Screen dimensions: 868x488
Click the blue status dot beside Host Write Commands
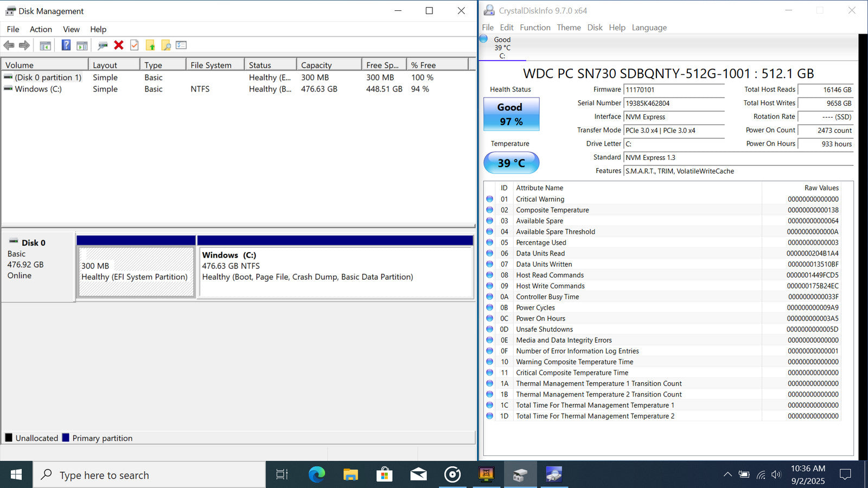point(489,286)
